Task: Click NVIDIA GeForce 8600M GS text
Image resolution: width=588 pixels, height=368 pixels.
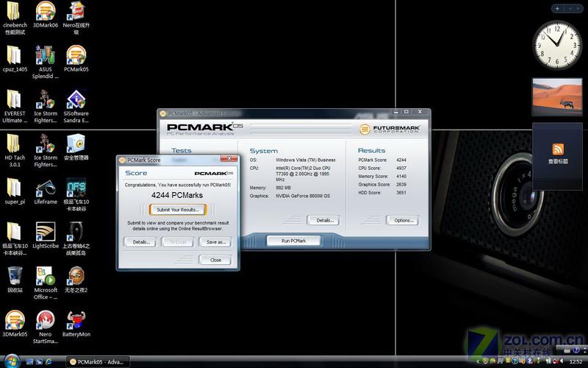Action: pyautogui.click(x=303, y=196)
